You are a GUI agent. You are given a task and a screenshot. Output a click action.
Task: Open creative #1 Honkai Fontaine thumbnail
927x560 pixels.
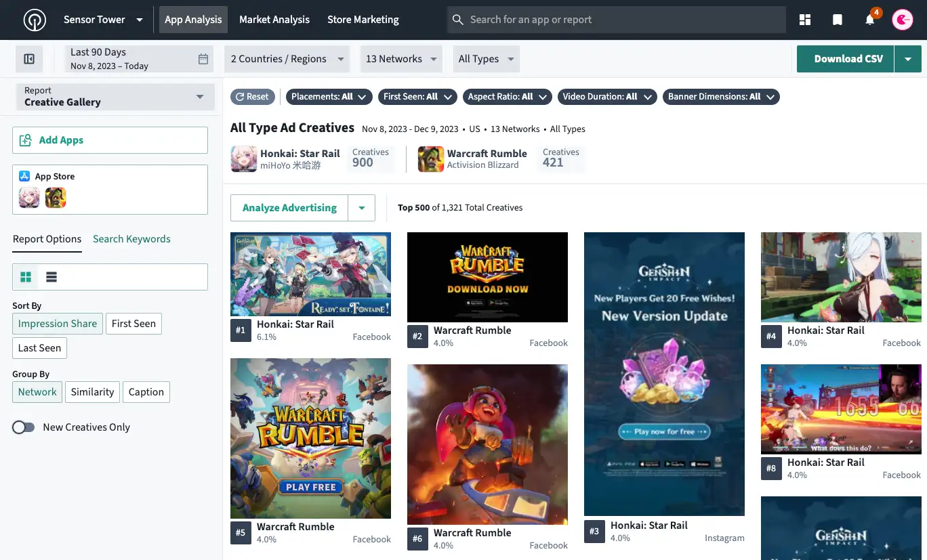click(x=310, y=274)
